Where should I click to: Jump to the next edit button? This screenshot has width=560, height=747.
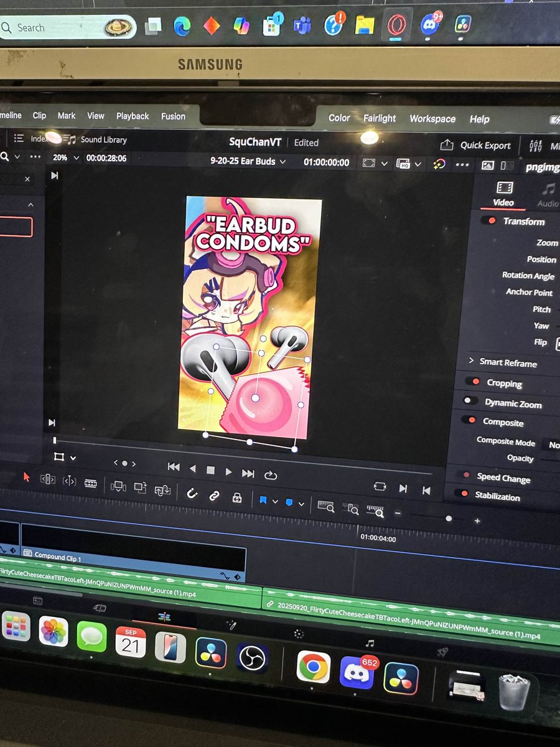point(248,474)
